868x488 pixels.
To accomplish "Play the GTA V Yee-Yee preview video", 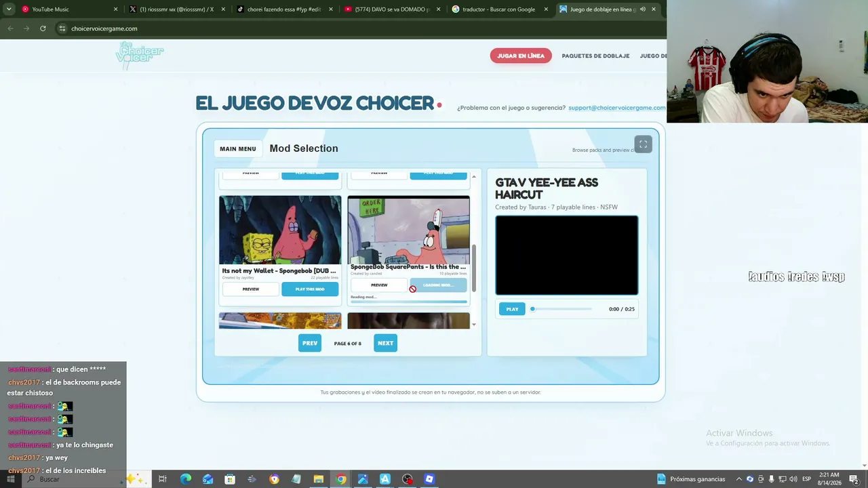I will [512, 309].
